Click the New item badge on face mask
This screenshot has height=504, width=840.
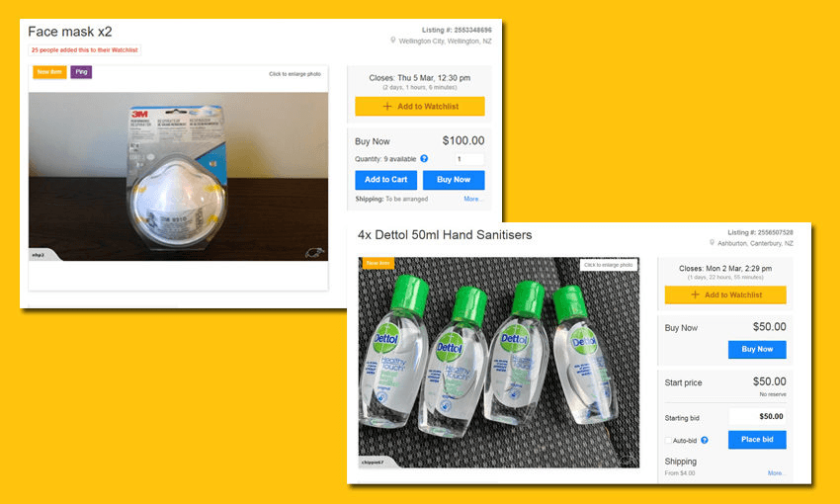tap(49, 72)
